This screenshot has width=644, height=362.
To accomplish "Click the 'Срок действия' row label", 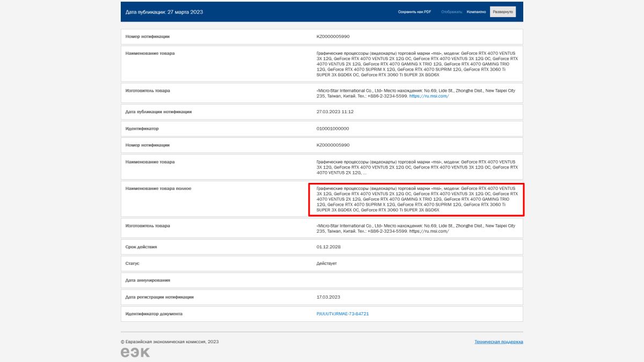I will point(141,247).
